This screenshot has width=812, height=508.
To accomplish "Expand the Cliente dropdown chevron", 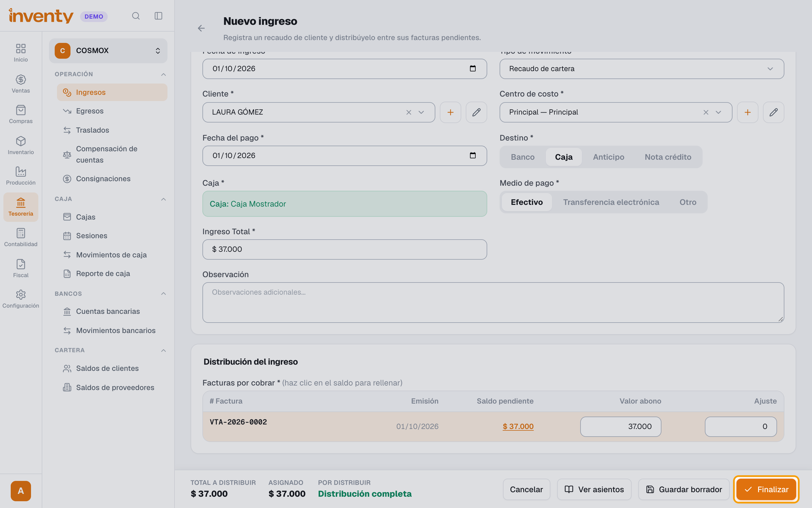I will [421, 112].
